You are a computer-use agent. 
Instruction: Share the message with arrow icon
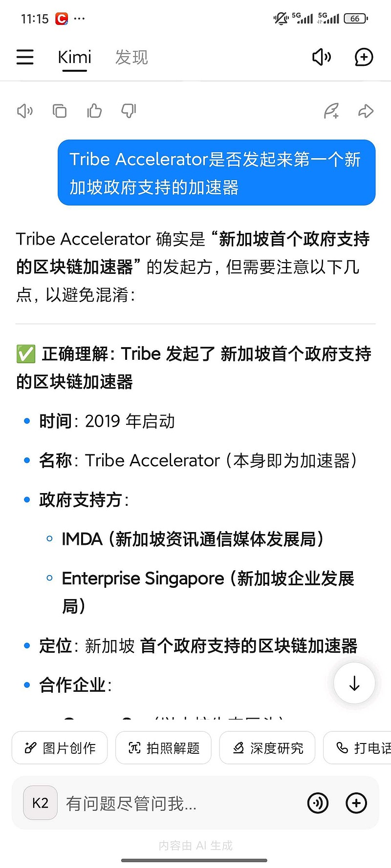[x=366, y=111]
